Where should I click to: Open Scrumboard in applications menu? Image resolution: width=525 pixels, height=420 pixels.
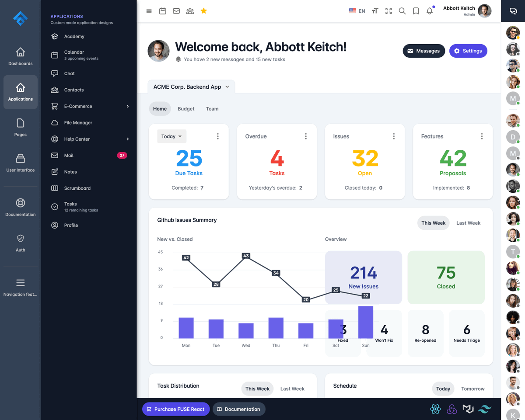coord(90,188)
